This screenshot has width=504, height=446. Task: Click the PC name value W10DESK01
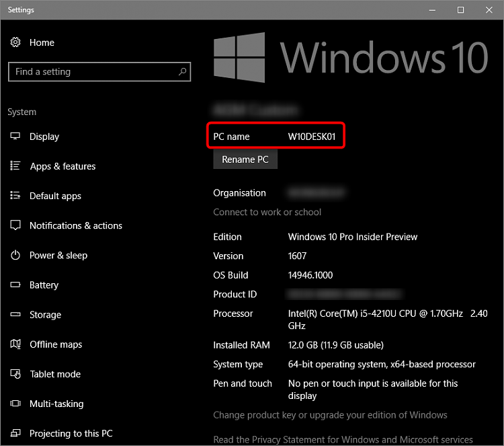click(x=311, y=137)
